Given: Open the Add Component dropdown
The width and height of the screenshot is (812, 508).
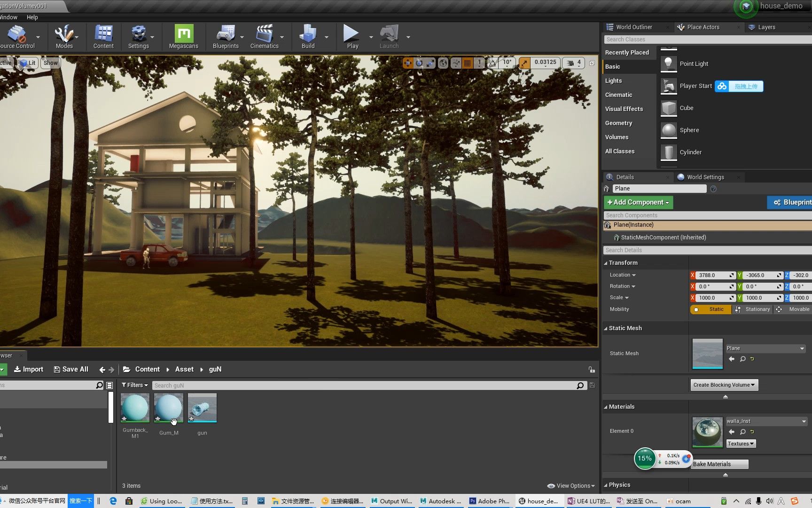Looking at the screenshot, I should pos(638,202).
